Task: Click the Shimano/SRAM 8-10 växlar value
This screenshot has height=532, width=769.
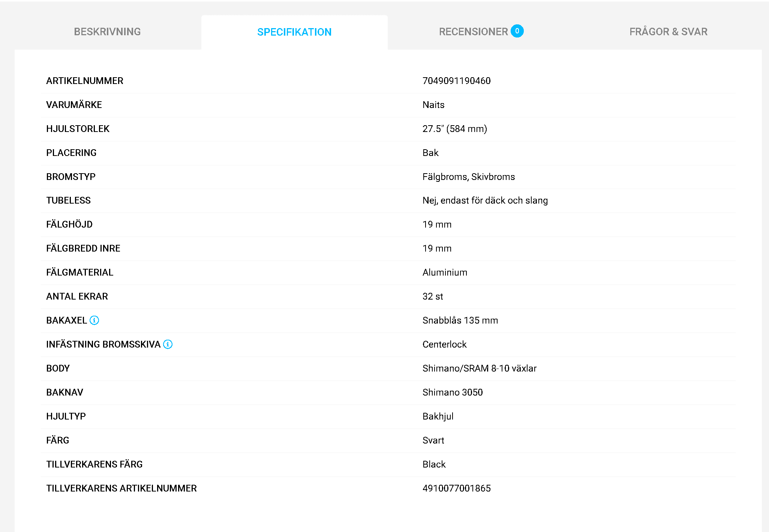Action: click(x=479, y=368)
